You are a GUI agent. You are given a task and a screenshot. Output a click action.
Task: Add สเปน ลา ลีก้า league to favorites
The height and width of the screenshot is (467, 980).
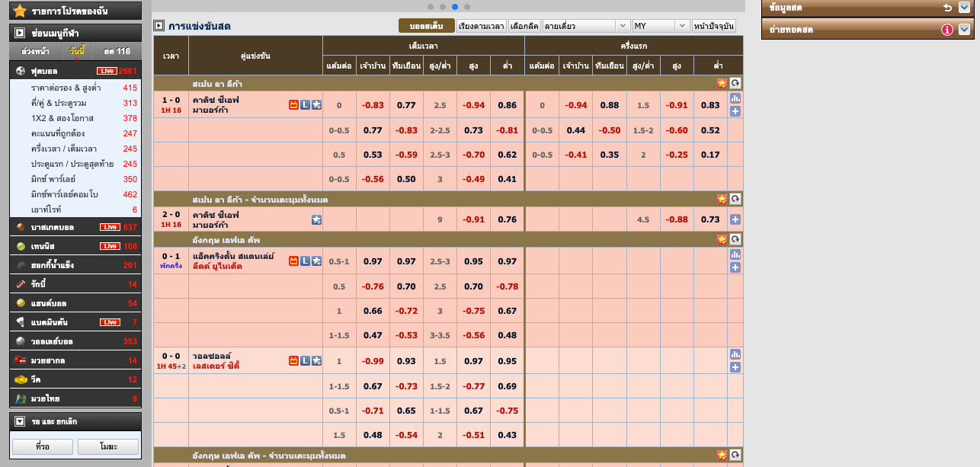[x=722, y=83]
